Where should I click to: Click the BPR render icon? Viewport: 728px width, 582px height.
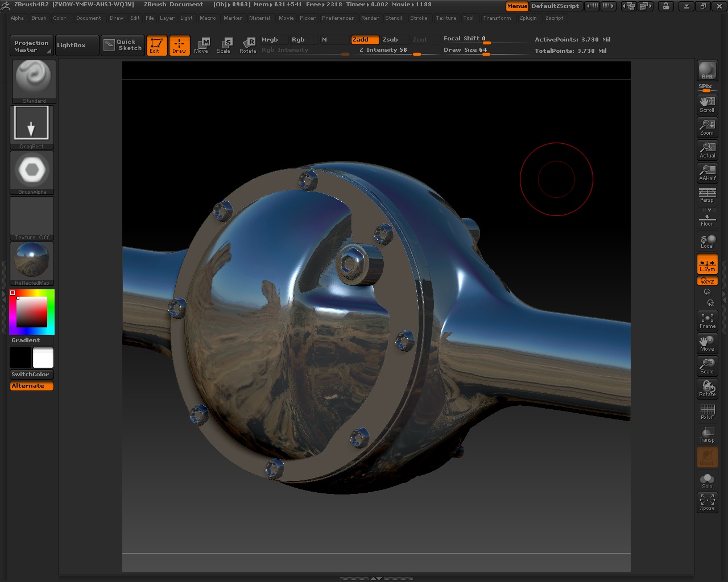[x=707, y=69]
